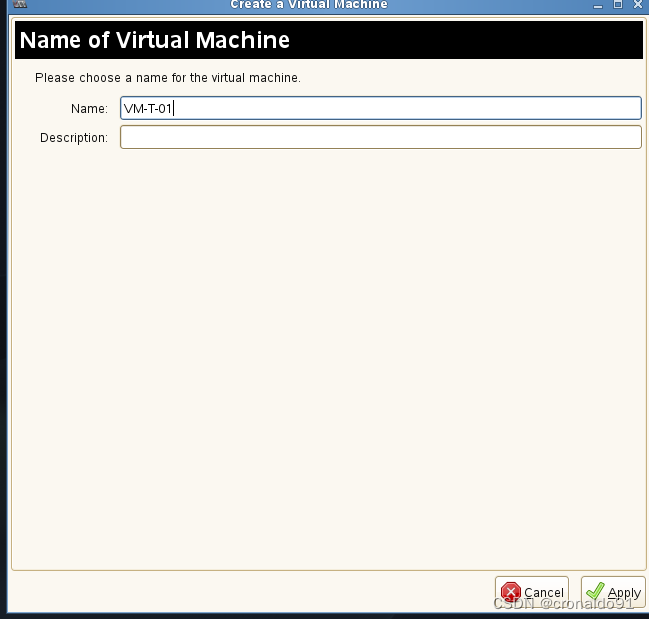The width and height of the screenshot is (649, 619).
Task: Minimize the Create a Virtual Machine window
Action: 598,5
